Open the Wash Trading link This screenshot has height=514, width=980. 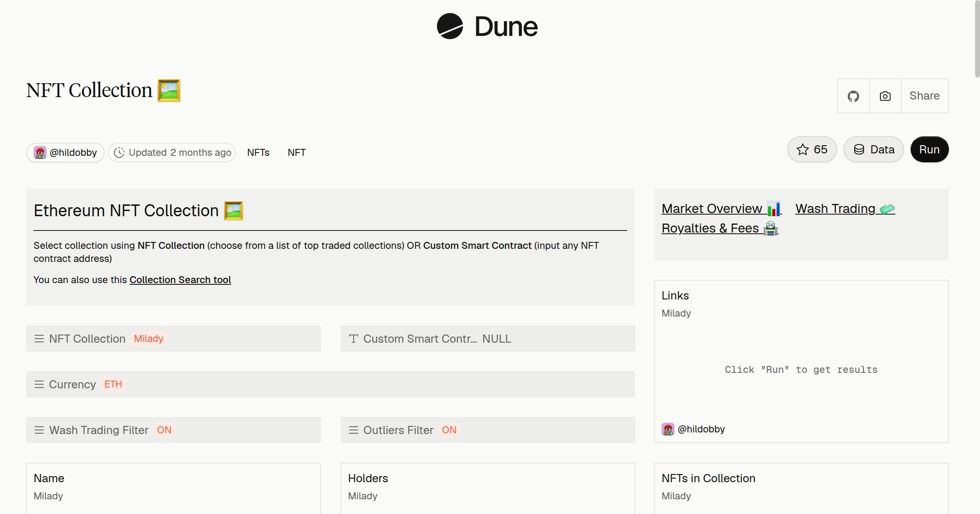845,208
